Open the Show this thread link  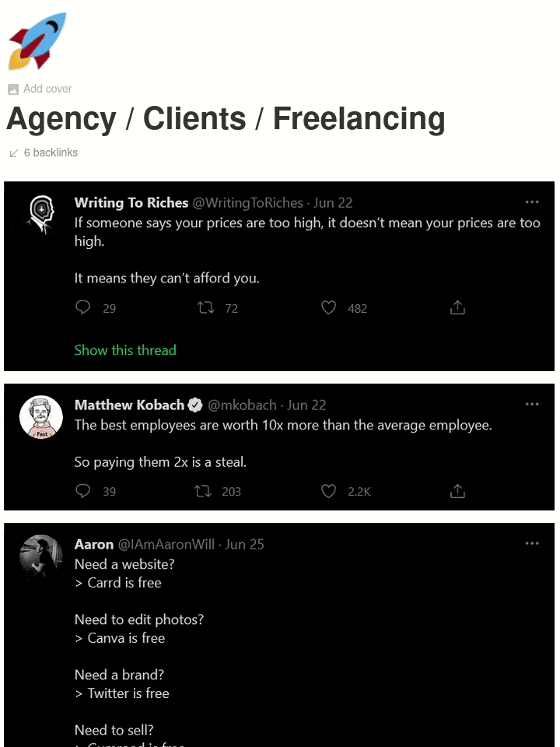[x=125, y=350]
